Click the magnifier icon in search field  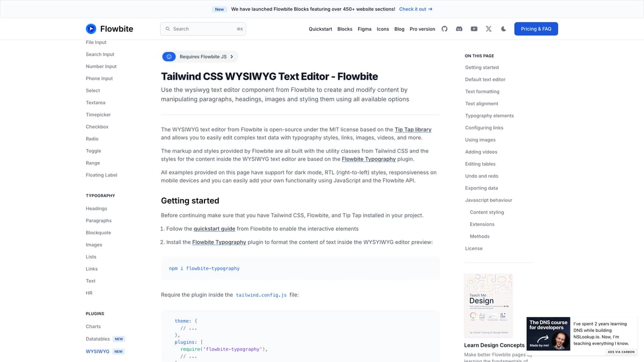[x=167, y=29]
